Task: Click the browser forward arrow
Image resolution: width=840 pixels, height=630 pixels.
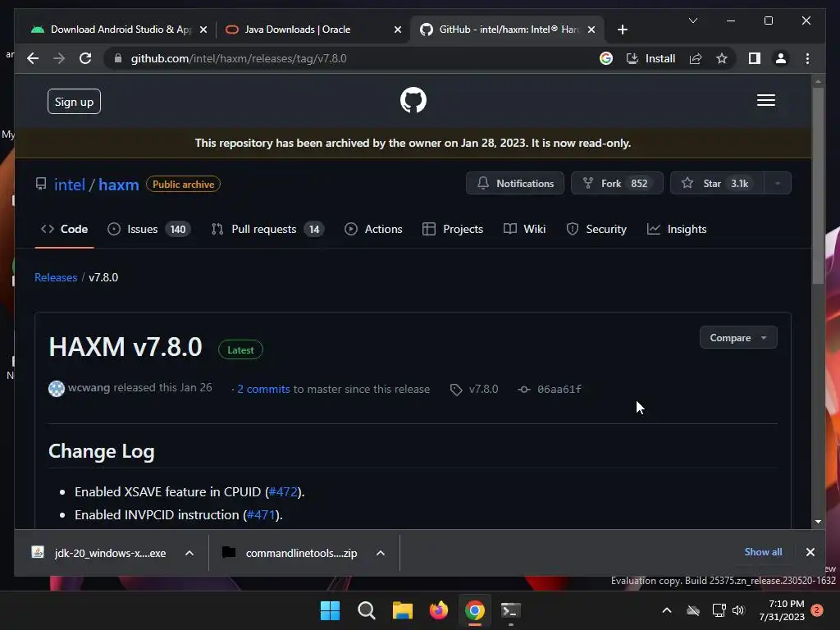Action: click(x=59, y=58)
